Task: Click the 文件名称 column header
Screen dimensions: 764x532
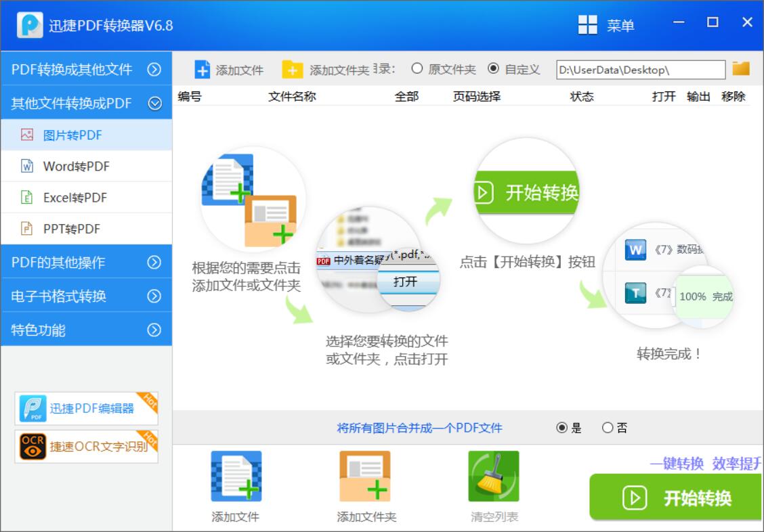Action: 292,96
